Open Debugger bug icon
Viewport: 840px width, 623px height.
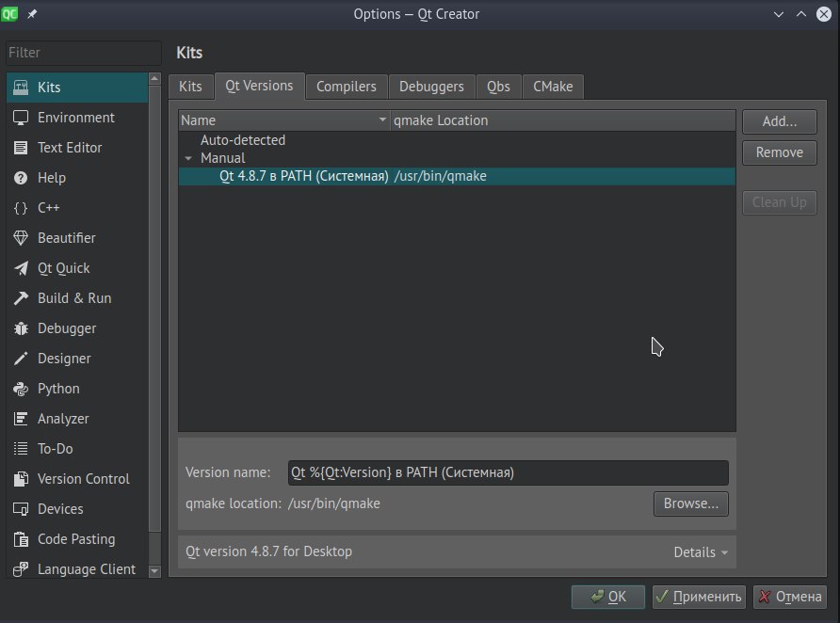point(21,328)
